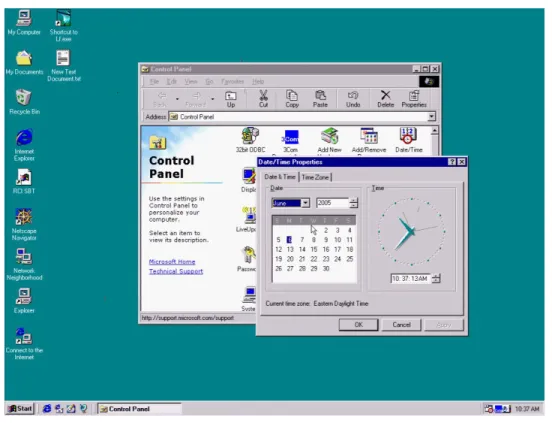
Task: Click OK in Date/Time Properties
Action: [x=358, y=324]
